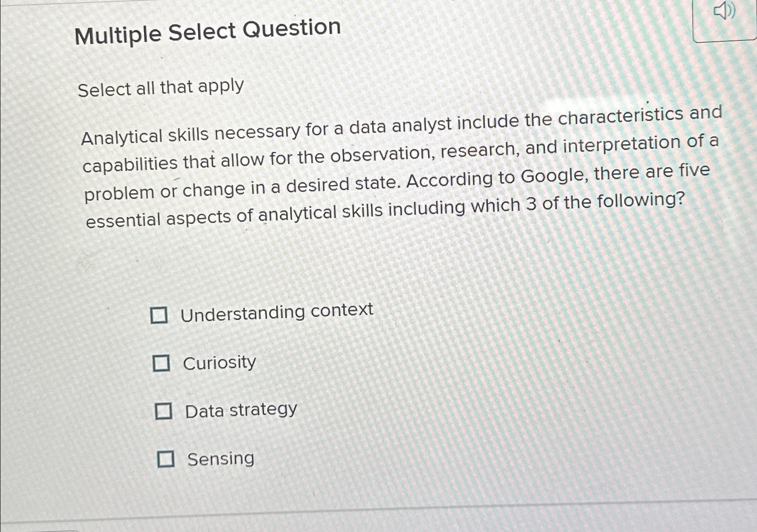Click the "Multiple Select Question" heading
Viewport: 757px width, 532px height.
[208, 31]
